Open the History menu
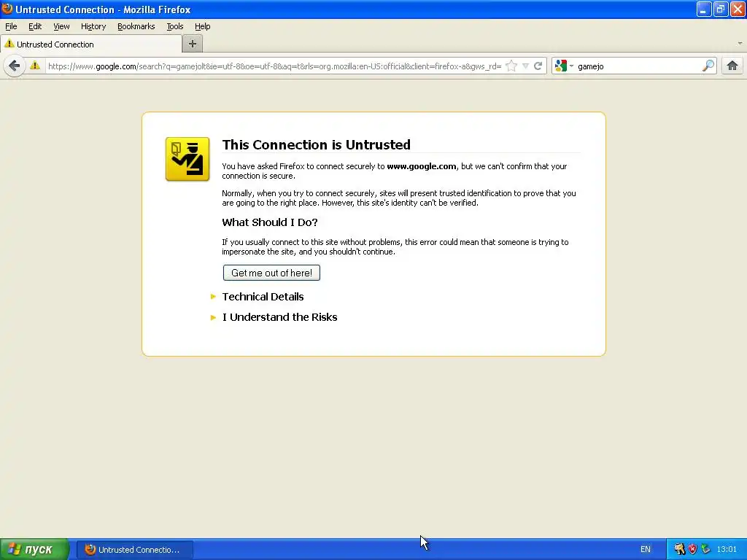The image size is (747, 560). [93, 26]
